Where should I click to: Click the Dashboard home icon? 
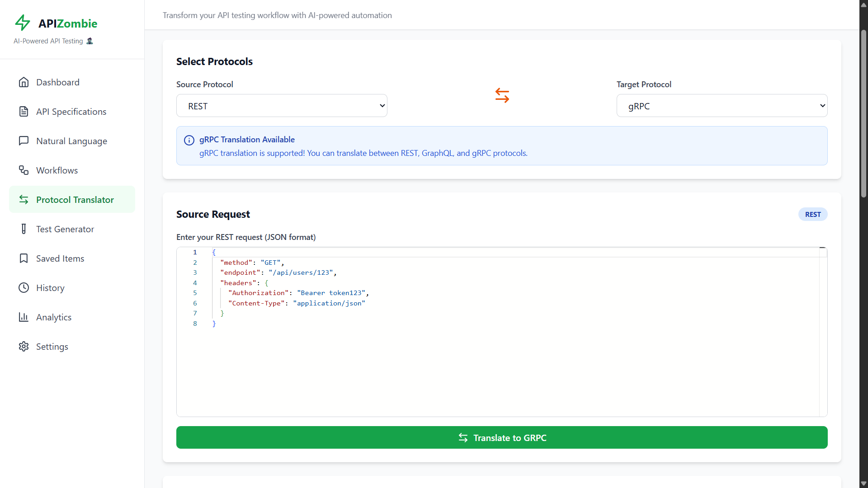(x=24, y=82)
